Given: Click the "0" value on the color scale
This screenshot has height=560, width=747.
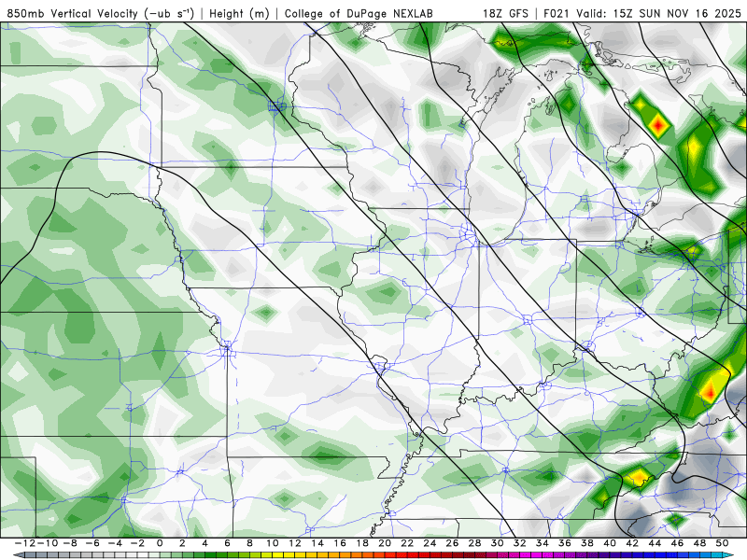Looking at the screenshot, I should tap(160, 543).
